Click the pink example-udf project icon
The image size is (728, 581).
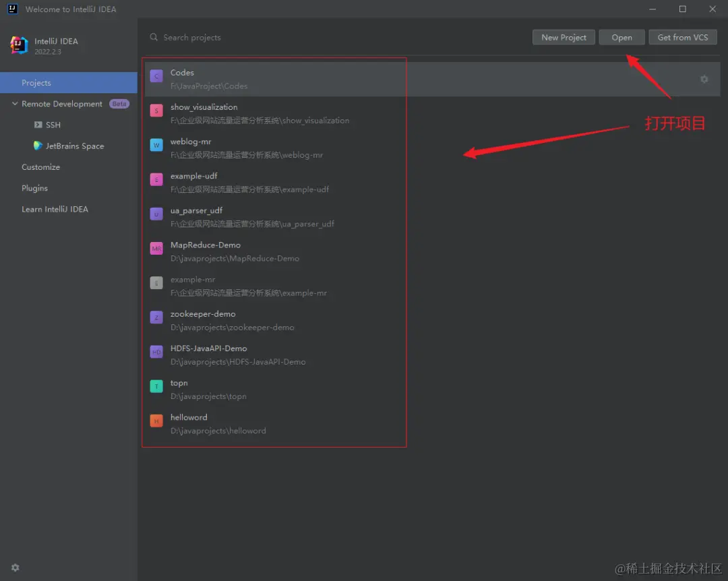pos(156,179)
